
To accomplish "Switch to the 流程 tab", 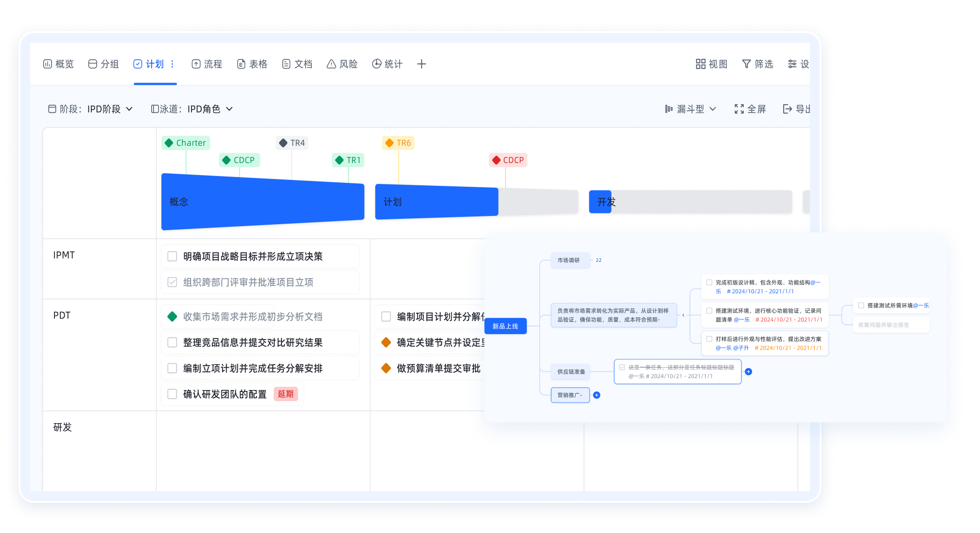I will (x=207, y=64).
